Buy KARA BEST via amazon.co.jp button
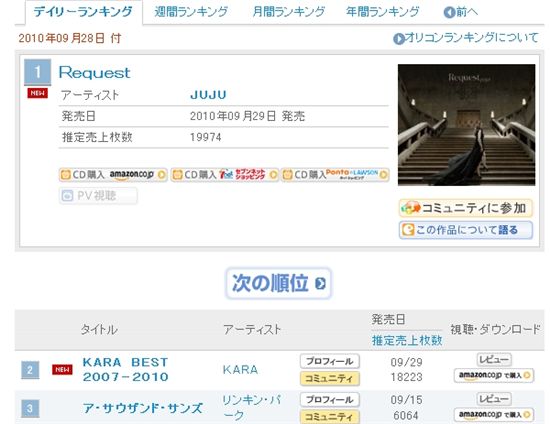 point(494,375)
